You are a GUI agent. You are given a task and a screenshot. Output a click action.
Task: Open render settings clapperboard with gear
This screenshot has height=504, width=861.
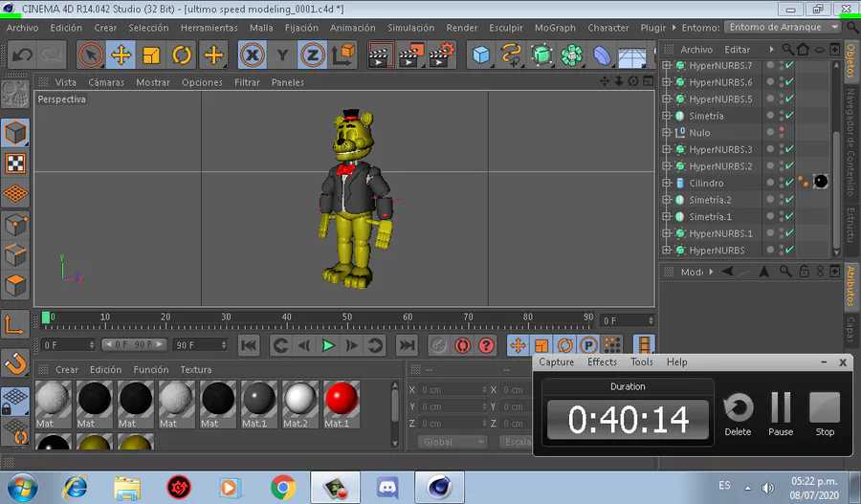(x=442, y=55)
